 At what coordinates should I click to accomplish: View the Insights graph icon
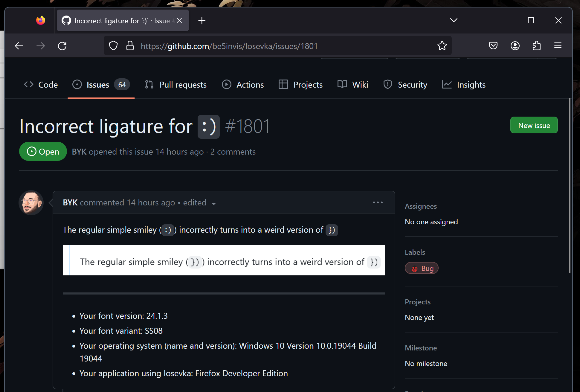pos(447,85)
